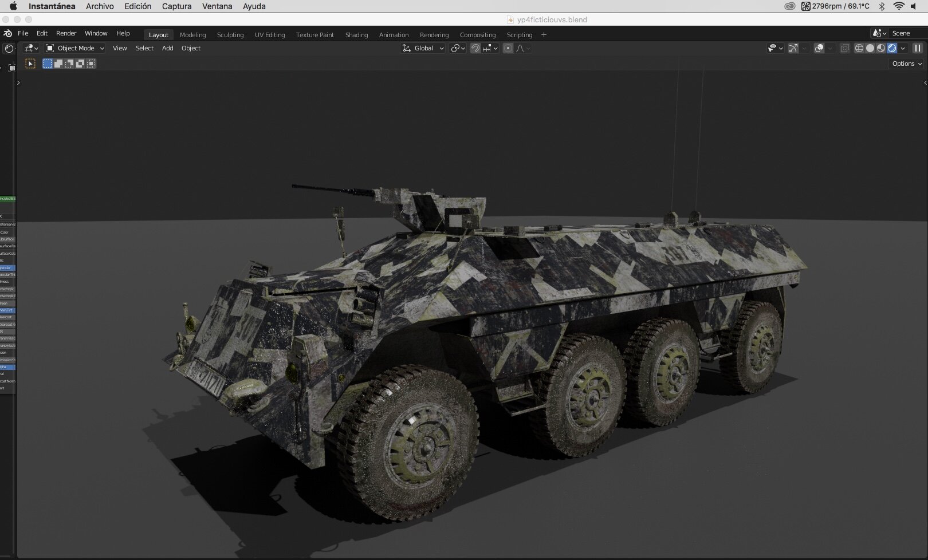Choose the 'intersect selection' mode icon
The height and width of the screenshot is (560, 928).
click(91, 64)
